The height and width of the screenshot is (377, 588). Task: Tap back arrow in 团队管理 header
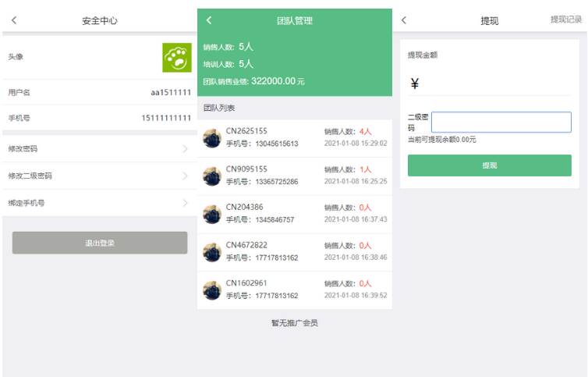[x=209, y=20]
